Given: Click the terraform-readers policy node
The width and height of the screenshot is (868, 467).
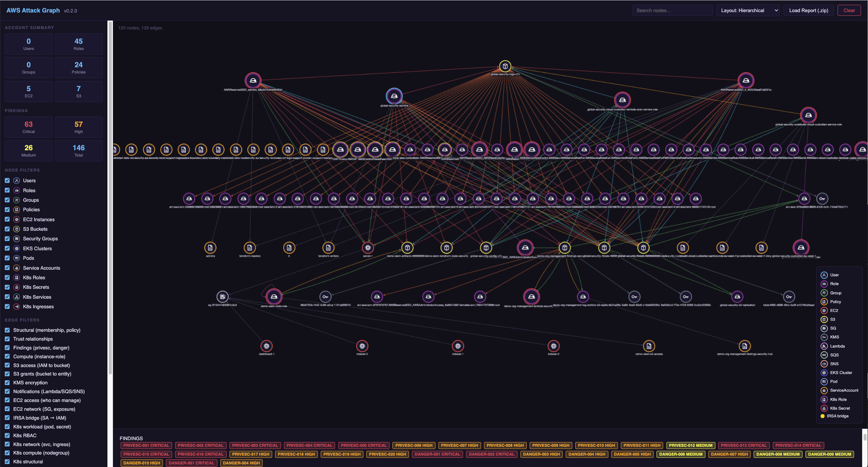Looking at the screenshot, I should [x=250, y=248].
